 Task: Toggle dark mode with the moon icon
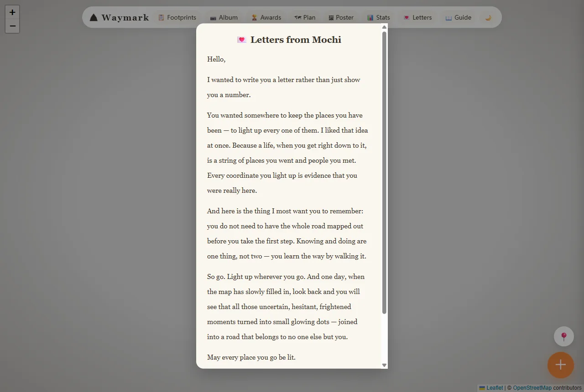click(x=488, y=17)
